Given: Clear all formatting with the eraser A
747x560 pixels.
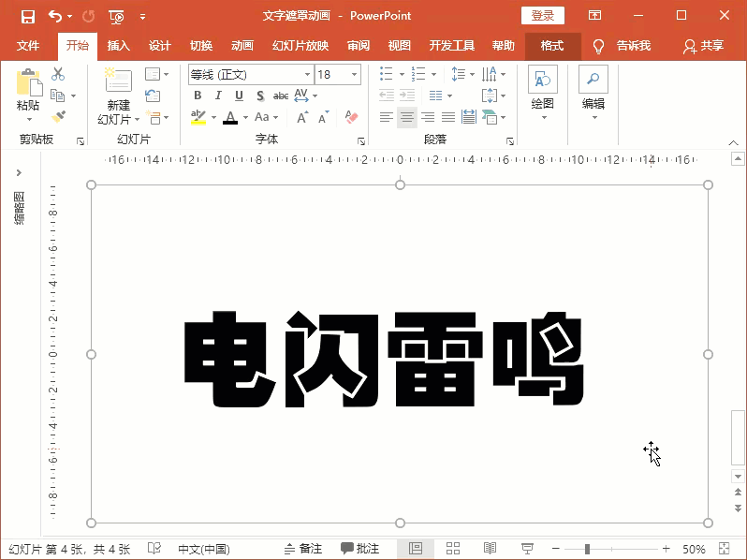Looking at the screenshot, I should [x=352, y=117].
